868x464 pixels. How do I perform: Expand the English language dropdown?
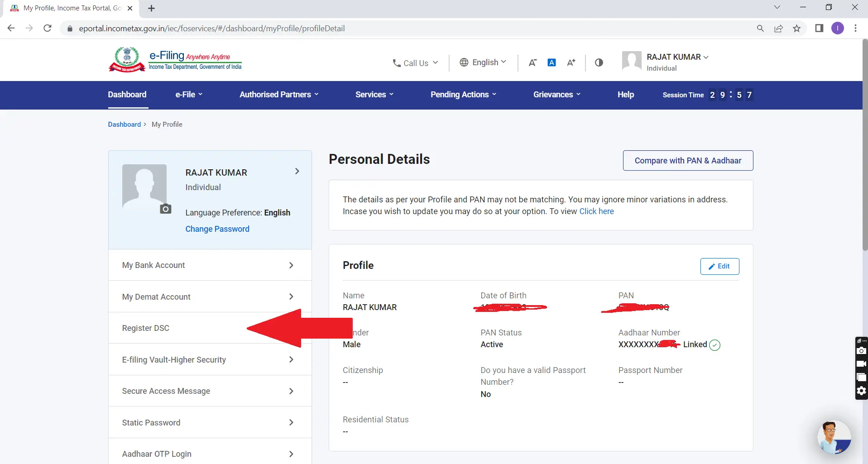(x=483, y=62)
